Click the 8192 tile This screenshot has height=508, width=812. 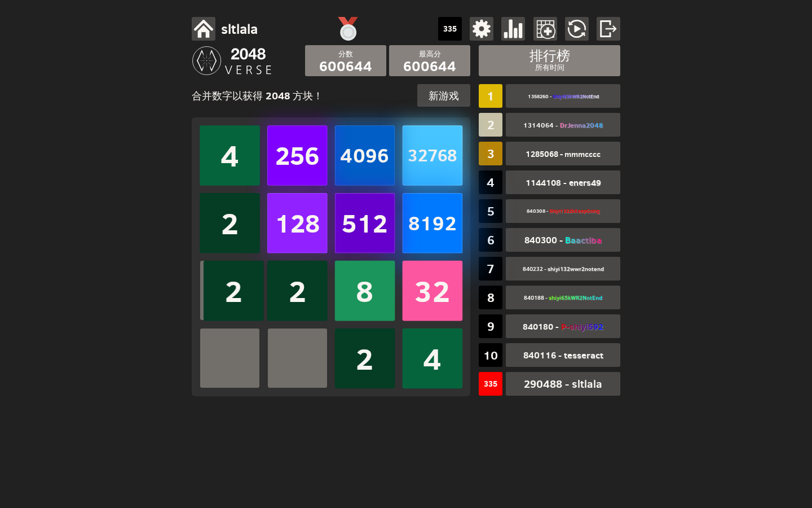433,223
